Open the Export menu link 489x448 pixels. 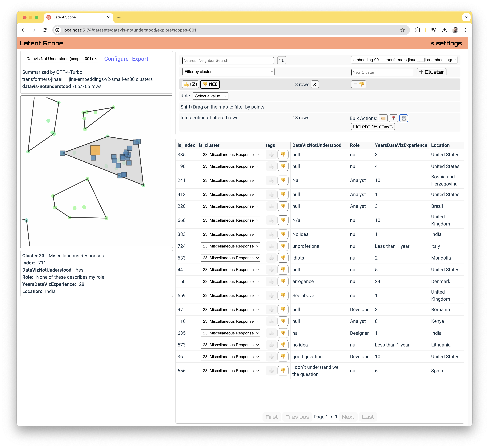(x=140, y=59)
